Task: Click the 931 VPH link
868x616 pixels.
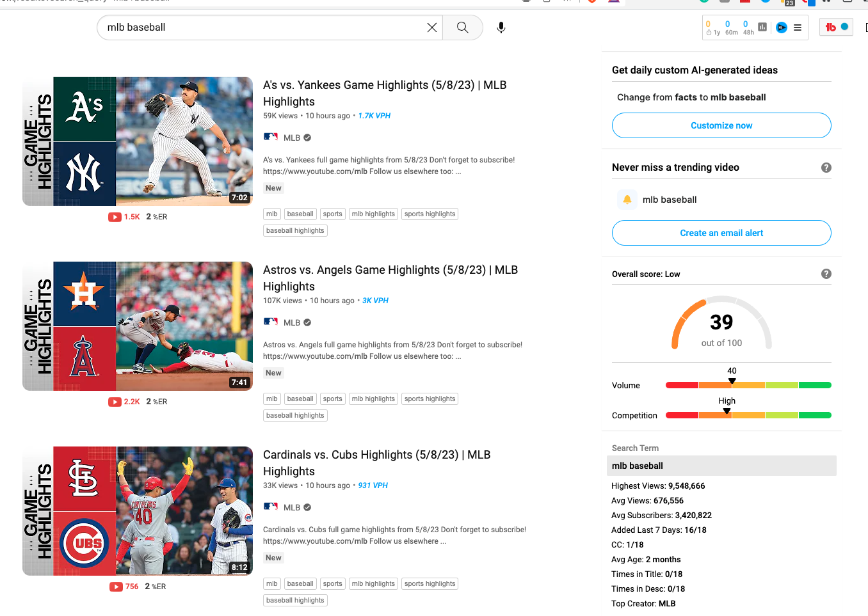Action: [x=373, y=486]
